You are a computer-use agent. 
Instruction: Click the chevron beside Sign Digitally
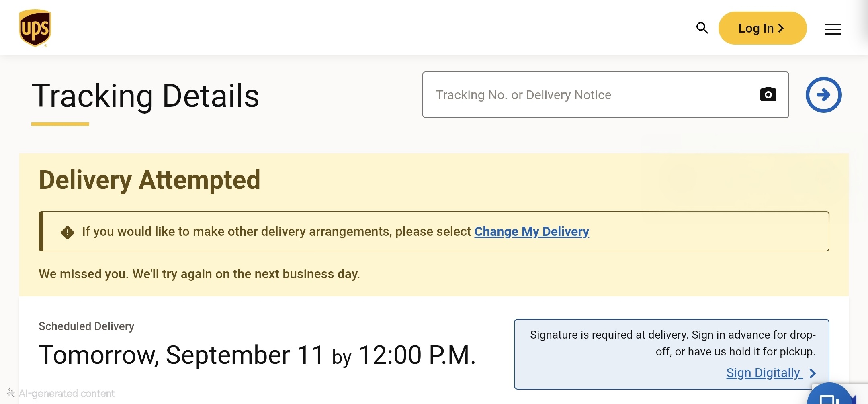click(x=813, y=373)
